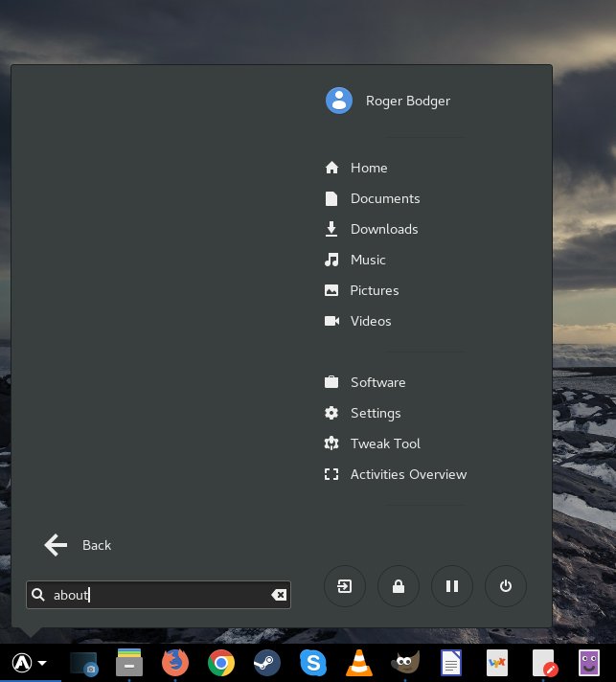Open VLC media player
The width and height of the screenshot is (616, 682).
pyautogui.click(x=358, y=663)
